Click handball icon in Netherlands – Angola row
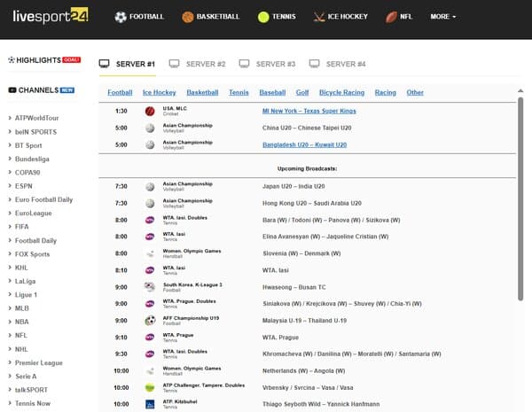Viewport: 532px width, 412px height. 150,371
